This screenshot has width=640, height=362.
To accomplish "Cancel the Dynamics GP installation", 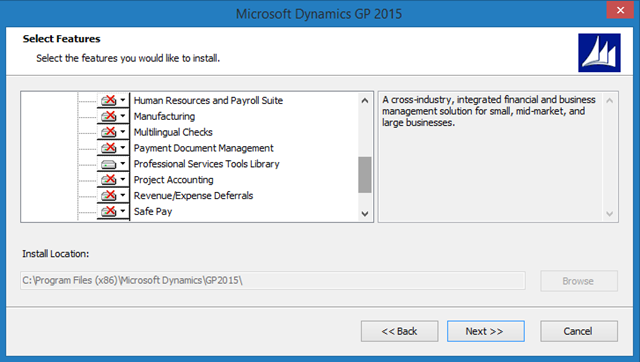I will pyautogui.click(x=579, y=331).
